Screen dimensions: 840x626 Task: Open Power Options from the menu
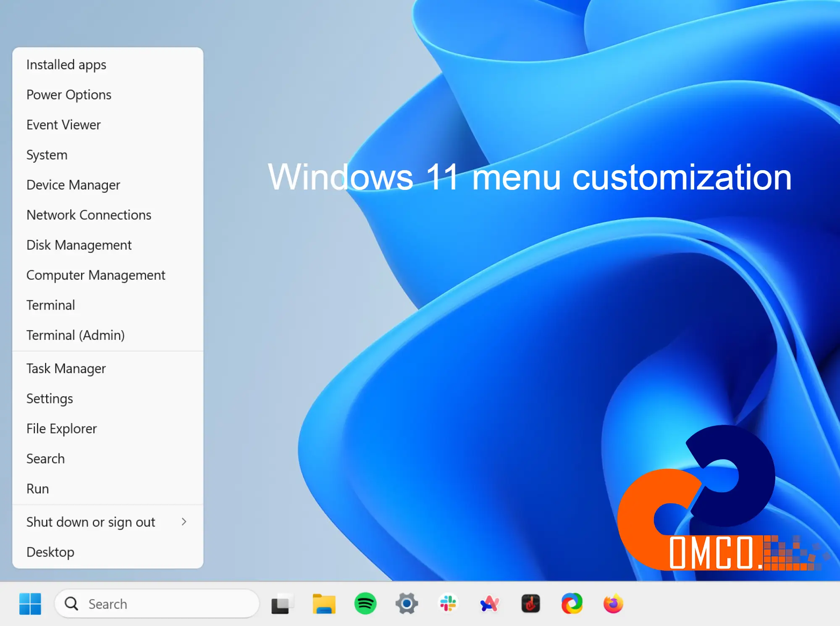click(108, 95)
